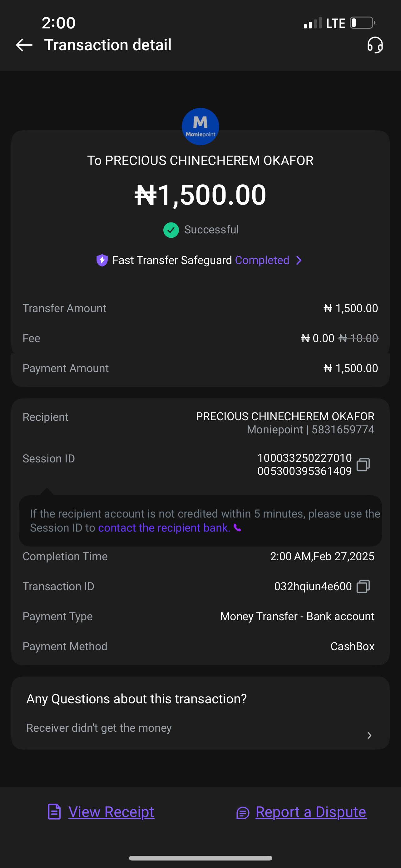This screenshot has width=401, height=868.
Task: Tap the Fast Transfer Safeguard shield icon
Action: coord(102,260)
